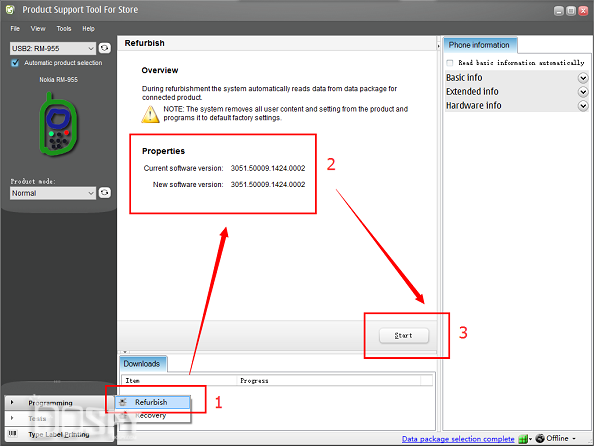Screen dimensions: 594x446
Task: Click the Refurbish icon in the popup menu
Action: click(x=123, y=402)
